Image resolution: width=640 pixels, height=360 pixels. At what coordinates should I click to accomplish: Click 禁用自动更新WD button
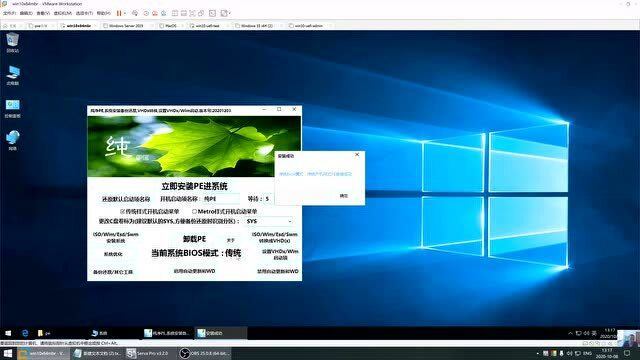pyautogui.click(x=278, y=271)
